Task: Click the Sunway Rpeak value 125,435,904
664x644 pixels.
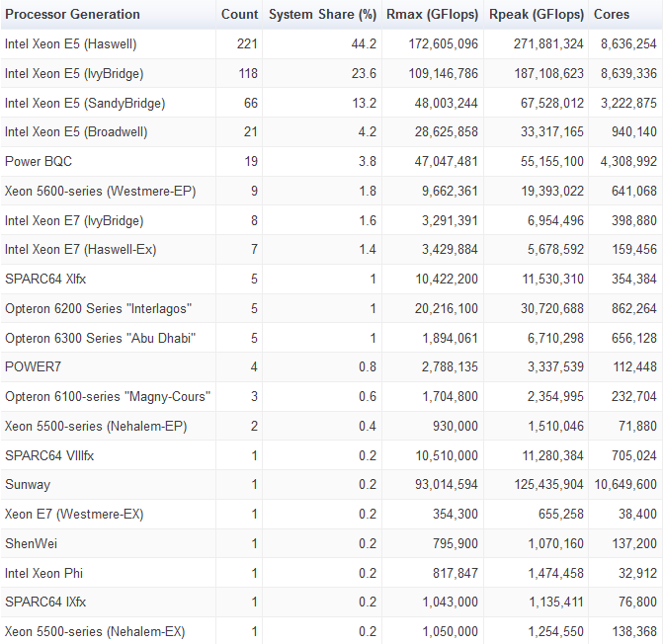Action: [548, 484]
